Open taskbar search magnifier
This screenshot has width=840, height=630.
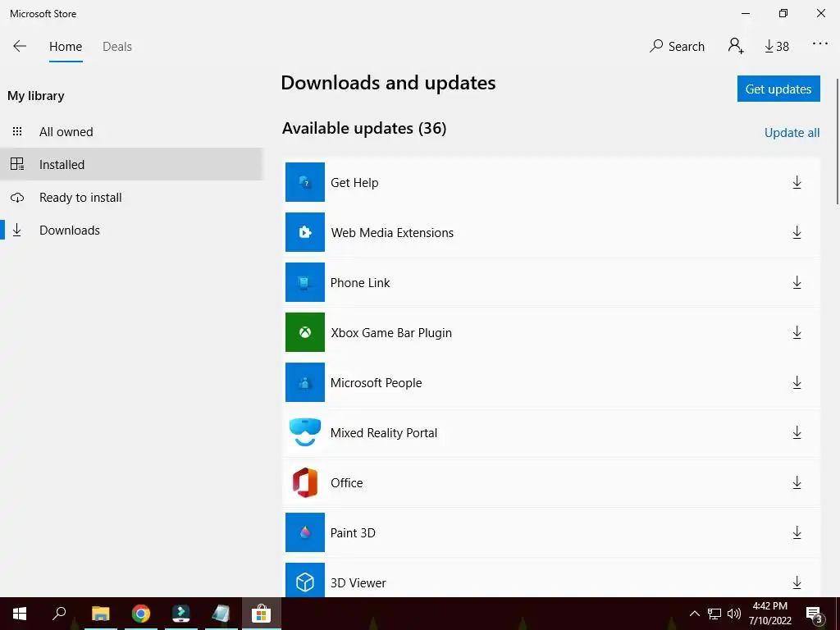coord(59,614)
